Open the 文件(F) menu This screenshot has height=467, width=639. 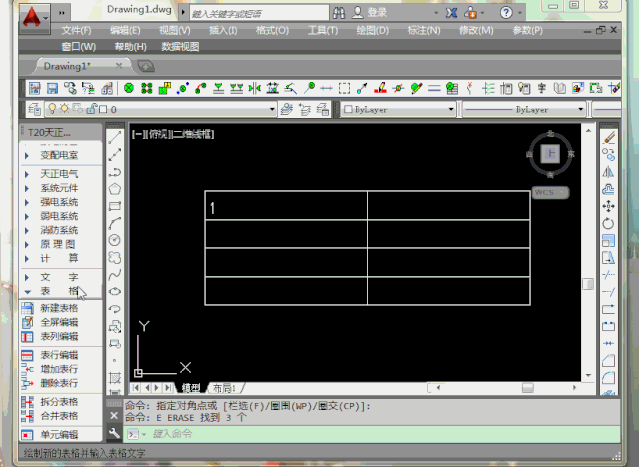(x=76, y=31)
